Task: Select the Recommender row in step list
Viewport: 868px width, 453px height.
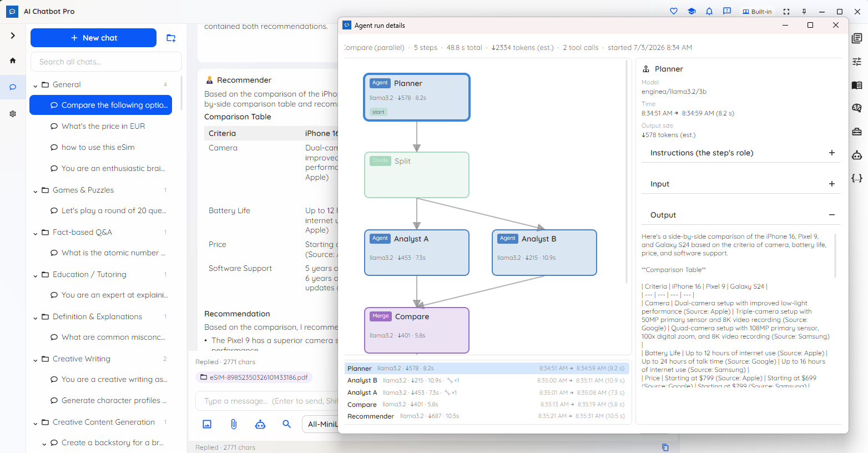Action: [x=487, y=416]
